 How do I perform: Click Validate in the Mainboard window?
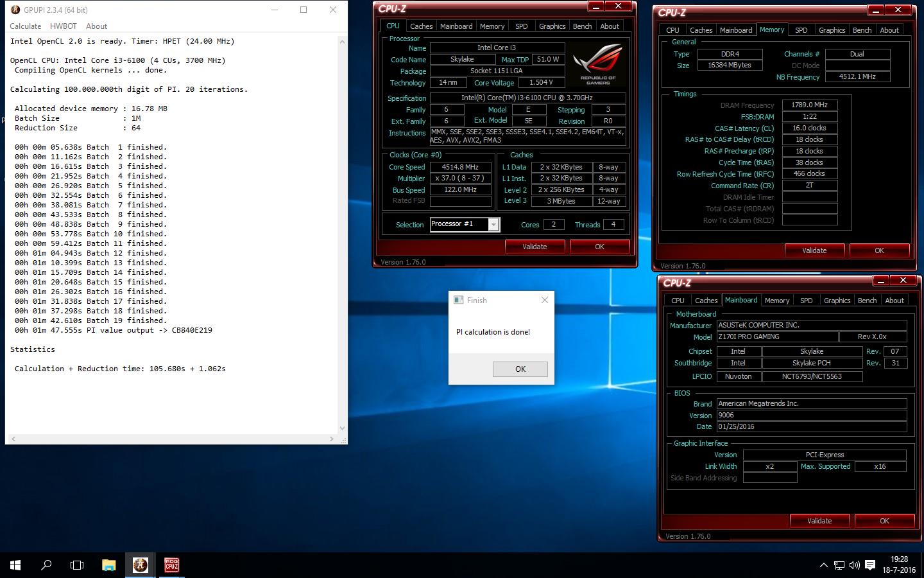[819, 521]
